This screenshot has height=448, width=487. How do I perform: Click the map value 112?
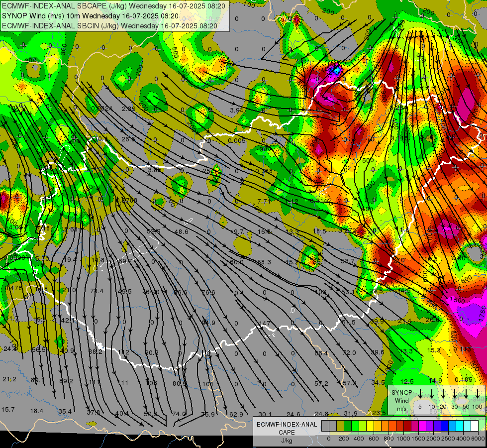(123, 352)
